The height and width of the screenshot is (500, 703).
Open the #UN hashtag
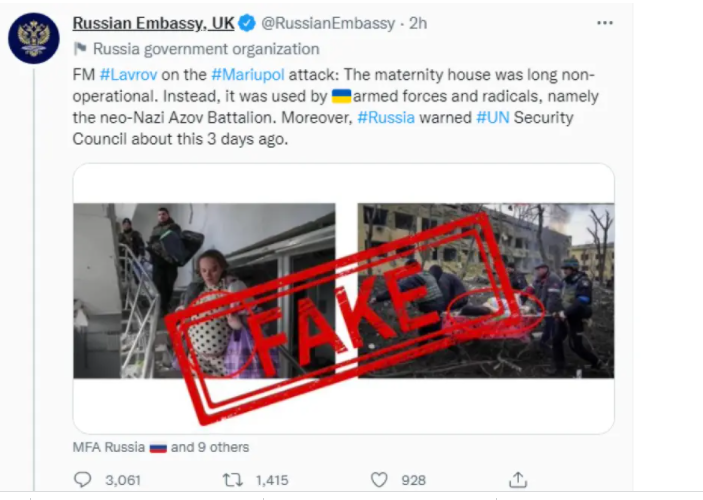point(493,117)
